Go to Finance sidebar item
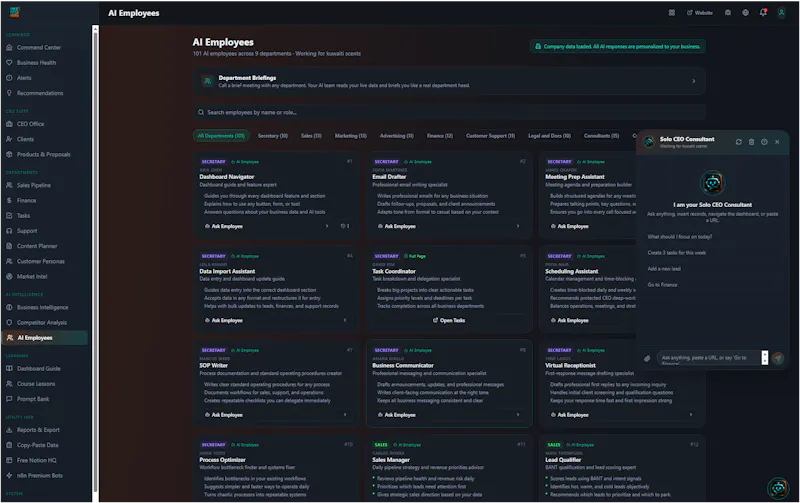The height and width of the screenshot is (503, 800). pyautogui.click(x=27, y=200)
